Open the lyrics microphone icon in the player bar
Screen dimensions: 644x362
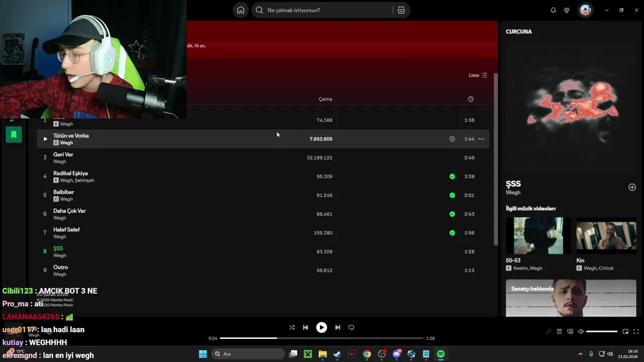tap(548, 331)
